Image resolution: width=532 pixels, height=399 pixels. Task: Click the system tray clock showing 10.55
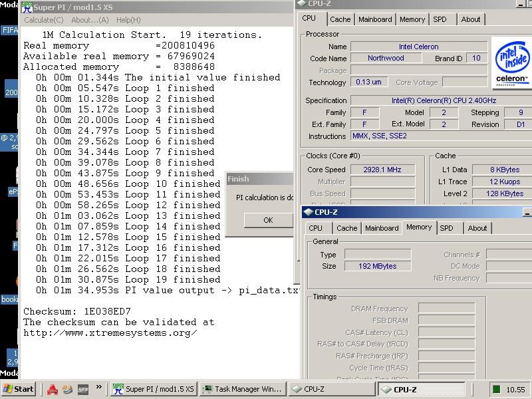click(515, 390)
